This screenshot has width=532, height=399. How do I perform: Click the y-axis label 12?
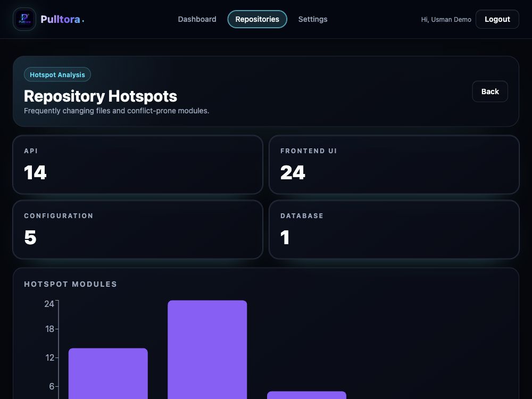pyautogui.click(x=50, y=358)
